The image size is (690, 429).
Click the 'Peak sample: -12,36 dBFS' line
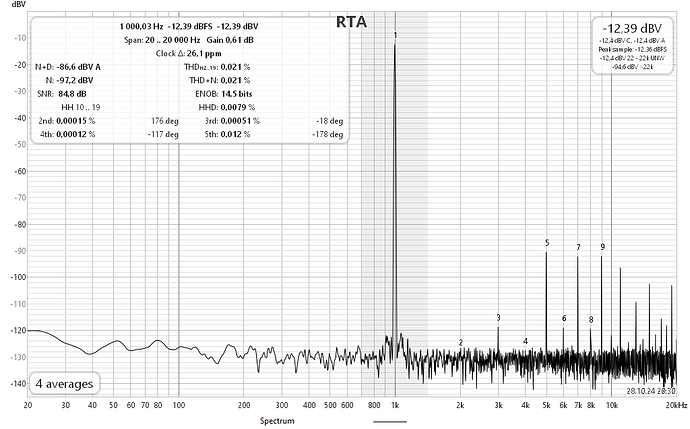click(x=632, y=49)
